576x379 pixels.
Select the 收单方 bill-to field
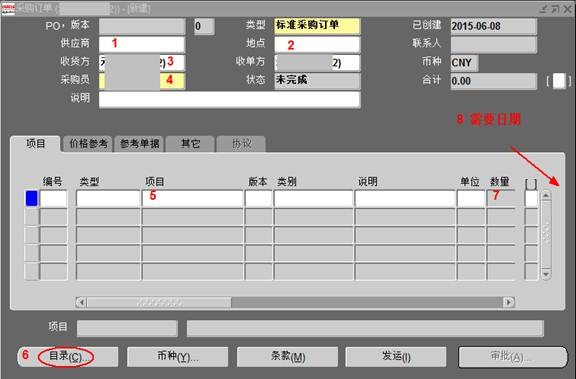(x=317, y=63)
